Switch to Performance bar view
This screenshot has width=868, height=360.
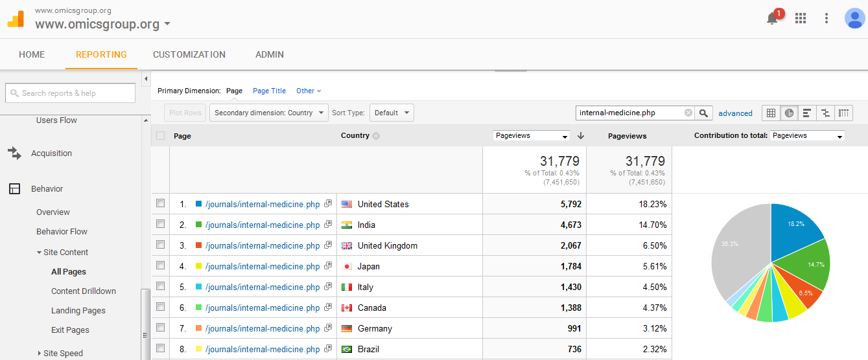(x=807, y=113)
